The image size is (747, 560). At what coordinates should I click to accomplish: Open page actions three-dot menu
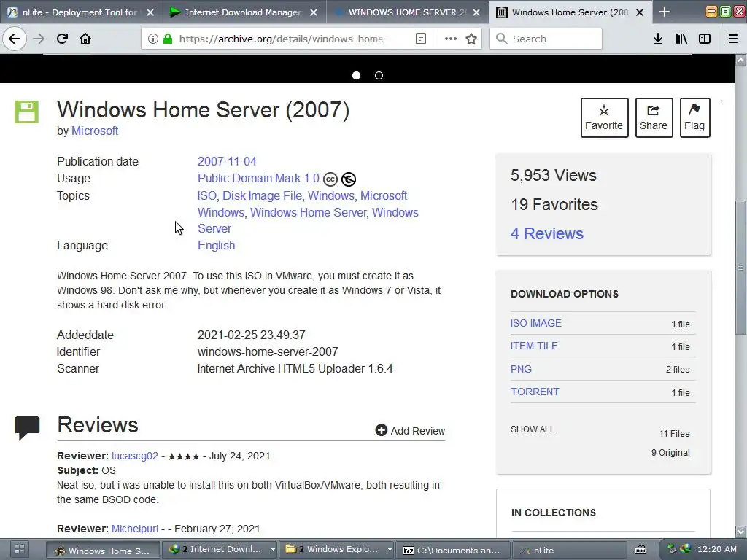point(451,39)
